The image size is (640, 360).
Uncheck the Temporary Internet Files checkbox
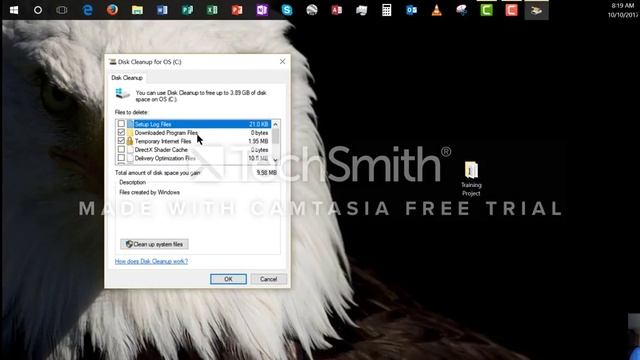tap(121, 141)
